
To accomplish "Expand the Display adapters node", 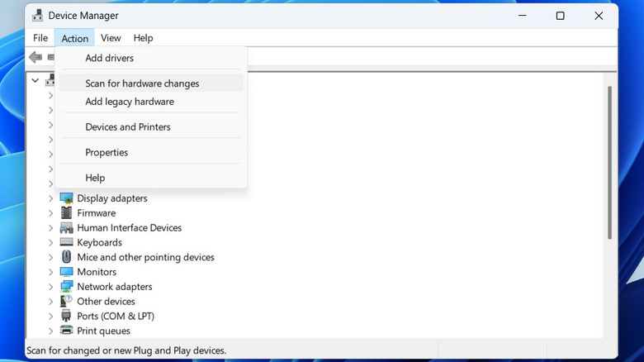I will (x=50, y=198).
